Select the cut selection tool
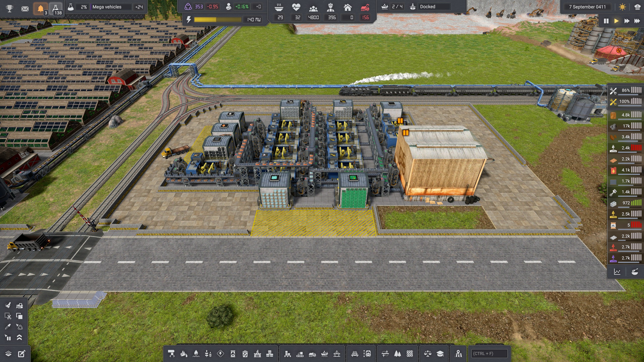Image resolution: width=644 pixels, height=362 pixels. coord(8,316)
